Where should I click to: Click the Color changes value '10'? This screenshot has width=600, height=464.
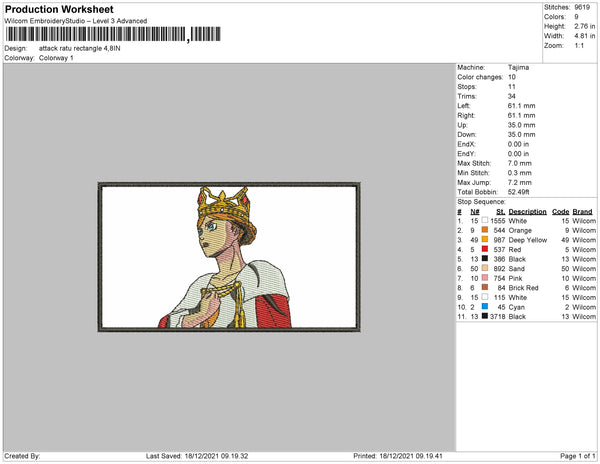click(512, 77)
